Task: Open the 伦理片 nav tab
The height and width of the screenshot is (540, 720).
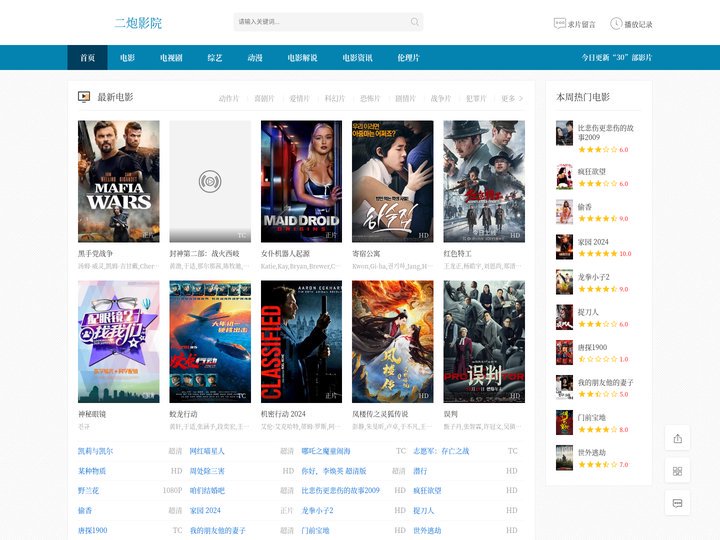Action: pyautogui.click(x=408, y=57)
